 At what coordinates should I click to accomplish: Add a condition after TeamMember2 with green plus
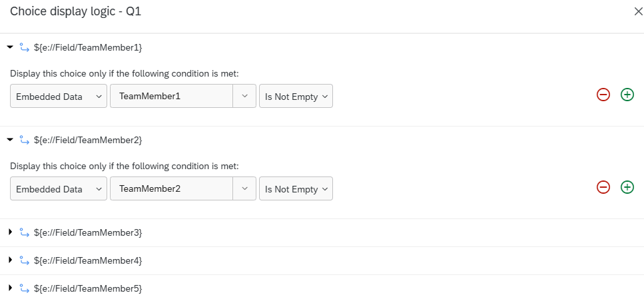coord(627,187)
